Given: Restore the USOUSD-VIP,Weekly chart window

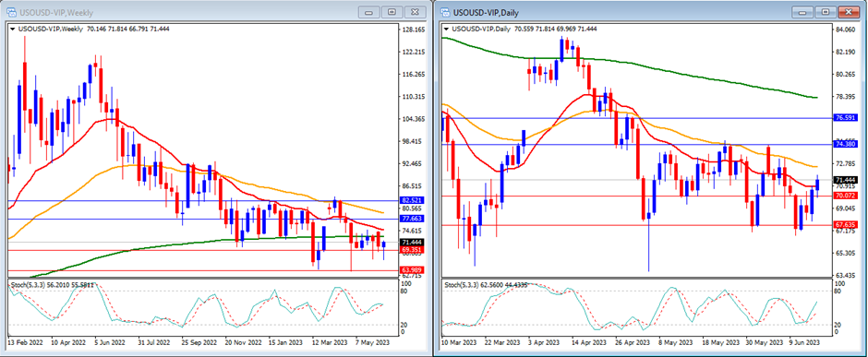Looking at the screenshot, I should (392, 12).
